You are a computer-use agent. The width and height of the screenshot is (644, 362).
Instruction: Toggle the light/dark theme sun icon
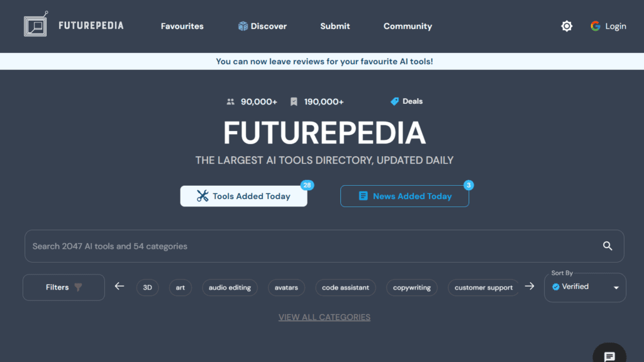coord(567,26)
